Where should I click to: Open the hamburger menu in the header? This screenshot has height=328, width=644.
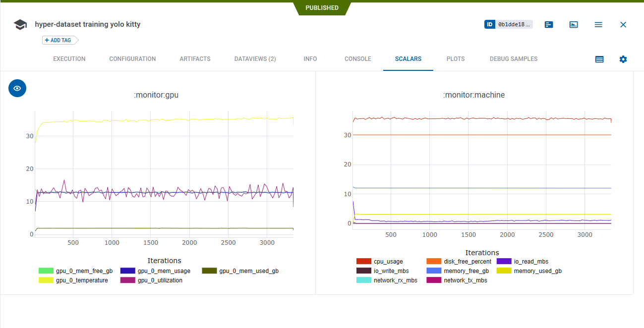click(598, 24)
